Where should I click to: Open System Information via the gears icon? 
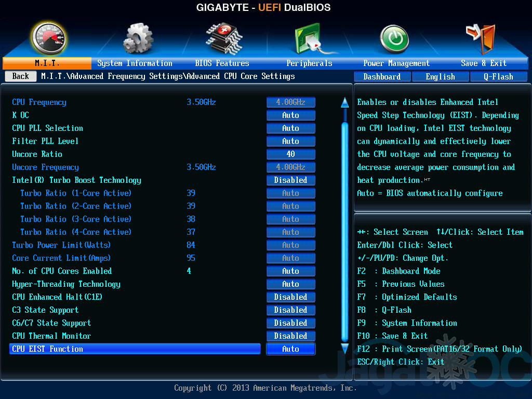[x=137, y=39]
